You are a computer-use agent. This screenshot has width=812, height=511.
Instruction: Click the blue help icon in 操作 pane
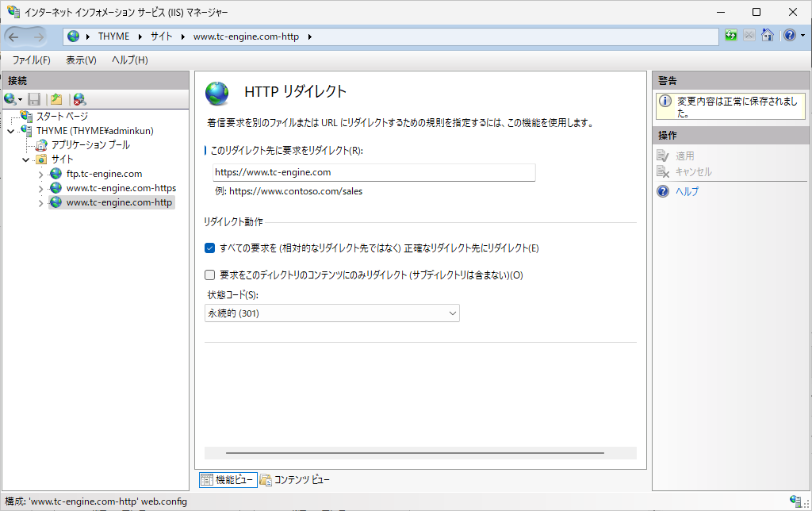coord(663,191)
